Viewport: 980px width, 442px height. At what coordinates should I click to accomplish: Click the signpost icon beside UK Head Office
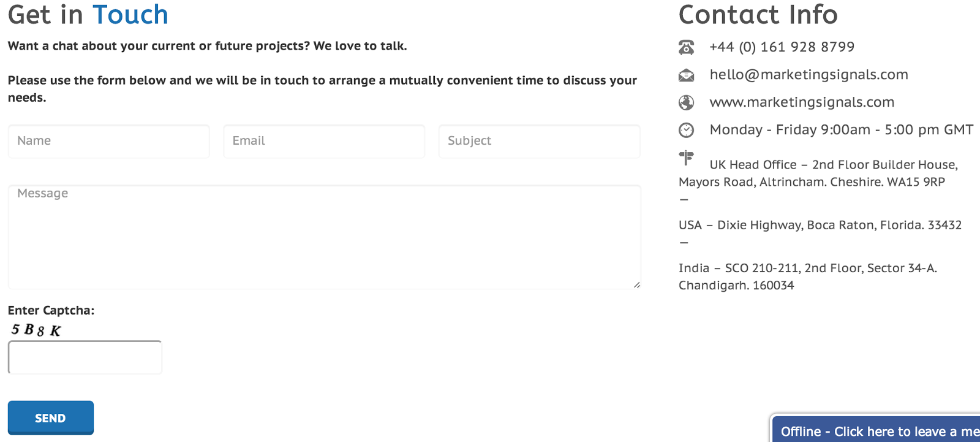pos(686,158)
